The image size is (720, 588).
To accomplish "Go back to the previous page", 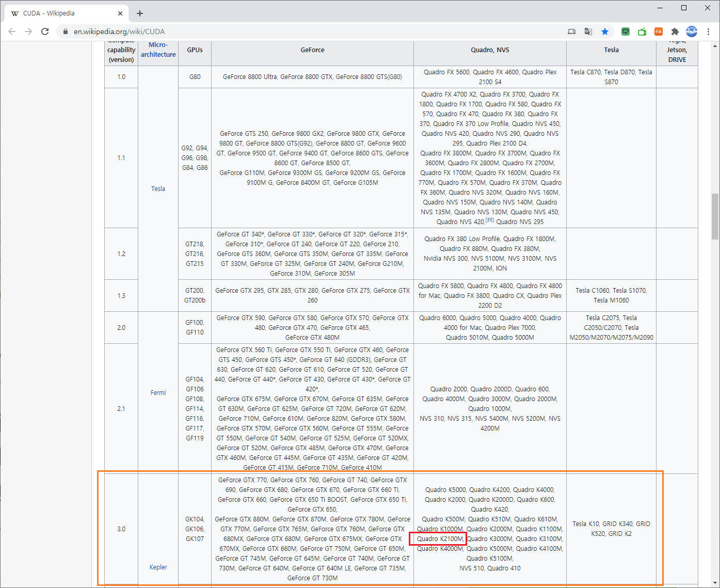I will [x=12, y=31].
